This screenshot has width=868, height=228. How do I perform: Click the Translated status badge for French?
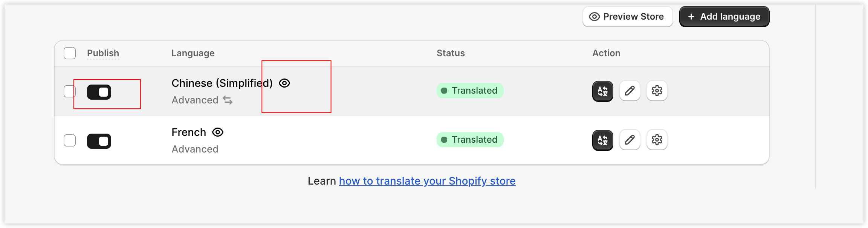[x=470, y=140]
